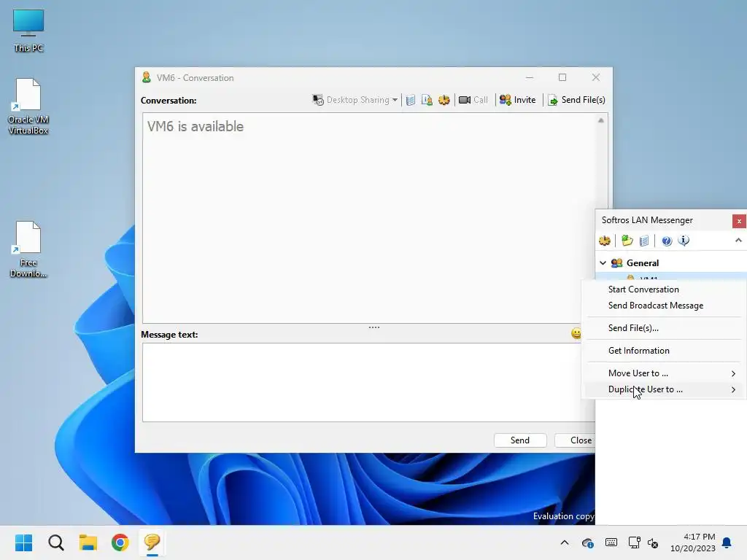Click the cloud sync tray icon
Viewport: 747px width, 560px height.
click(588, 542)
